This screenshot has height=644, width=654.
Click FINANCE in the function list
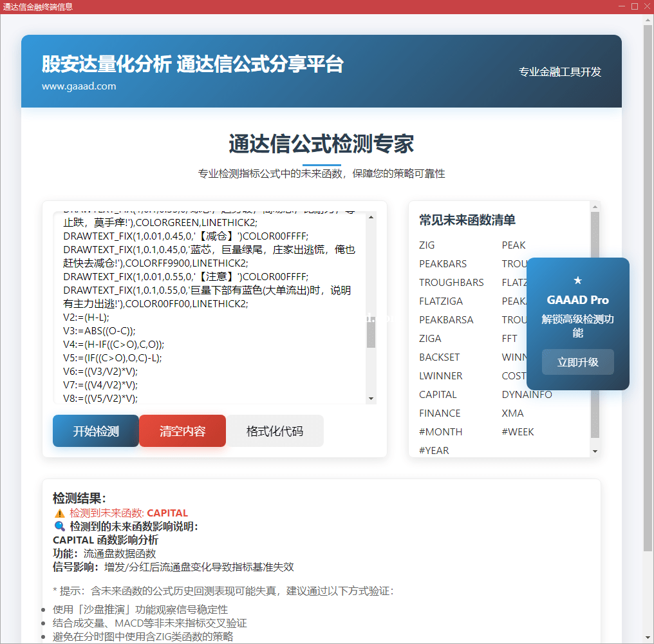[440, 413]
